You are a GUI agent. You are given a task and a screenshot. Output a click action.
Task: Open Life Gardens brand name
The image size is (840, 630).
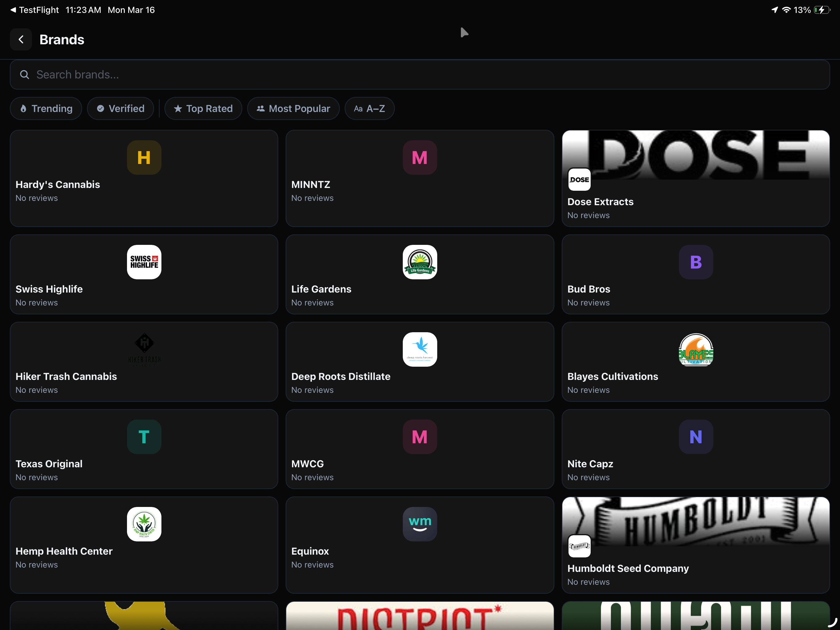point(321,289)
